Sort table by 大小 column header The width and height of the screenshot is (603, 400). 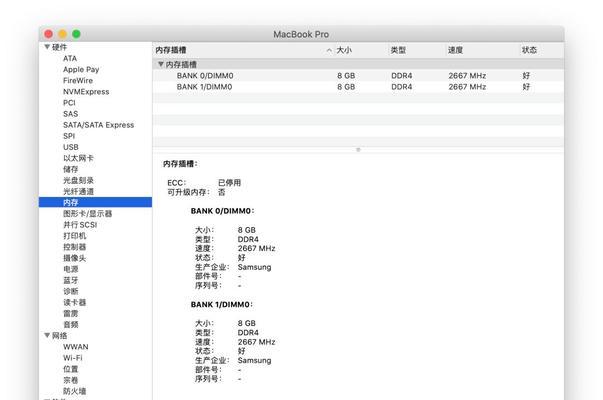[x=344, y=50]
